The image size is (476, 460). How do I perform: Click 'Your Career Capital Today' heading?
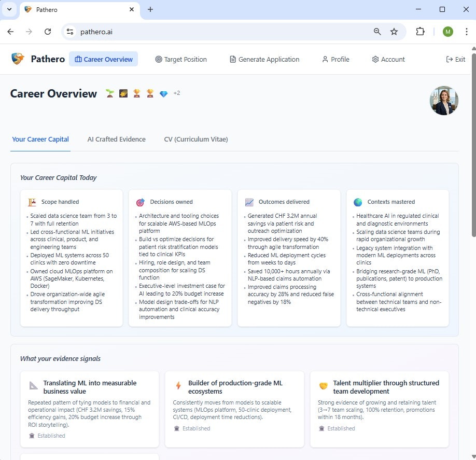coord(58,178)
